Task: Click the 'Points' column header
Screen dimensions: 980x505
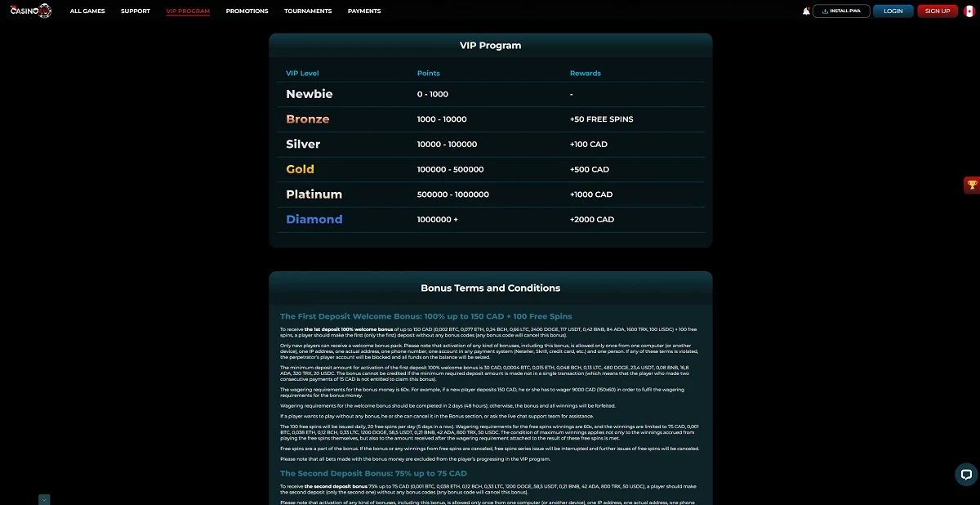Action: click(429, 74)
